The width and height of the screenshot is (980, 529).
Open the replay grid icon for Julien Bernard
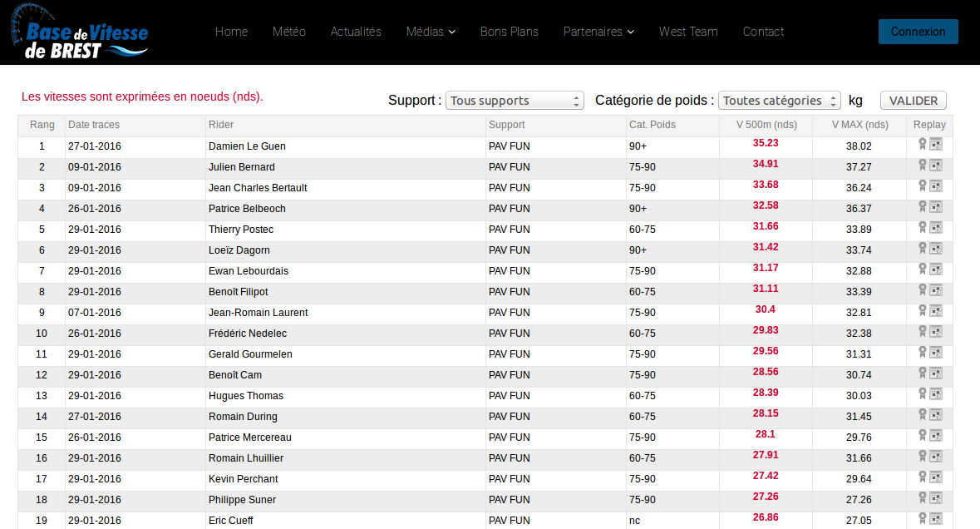(936, 165)
